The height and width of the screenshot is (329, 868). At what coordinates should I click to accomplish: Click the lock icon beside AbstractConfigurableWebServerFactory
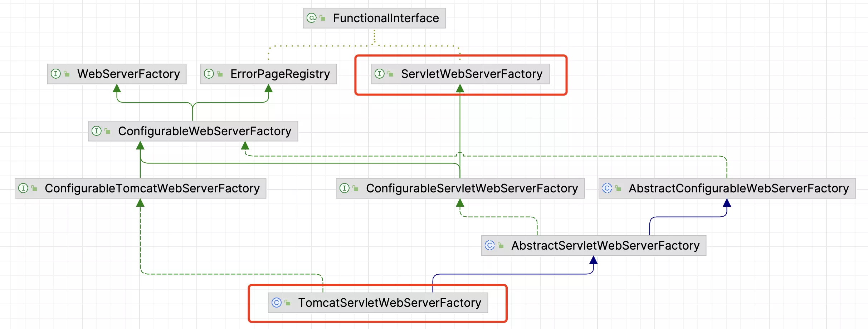tap(618, 188)
